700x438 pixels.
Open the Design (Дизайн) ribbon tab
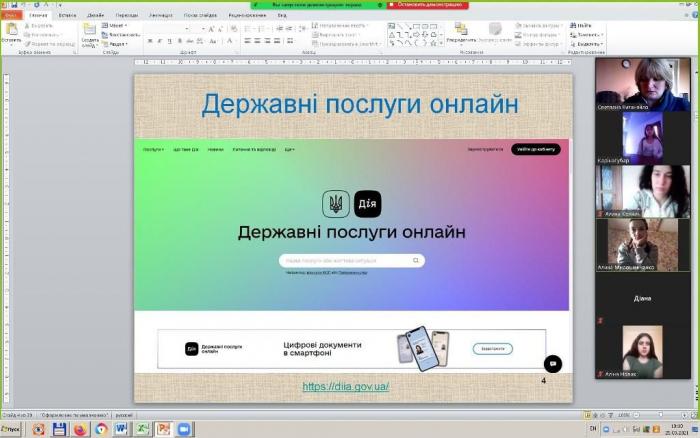pos(95,16)
